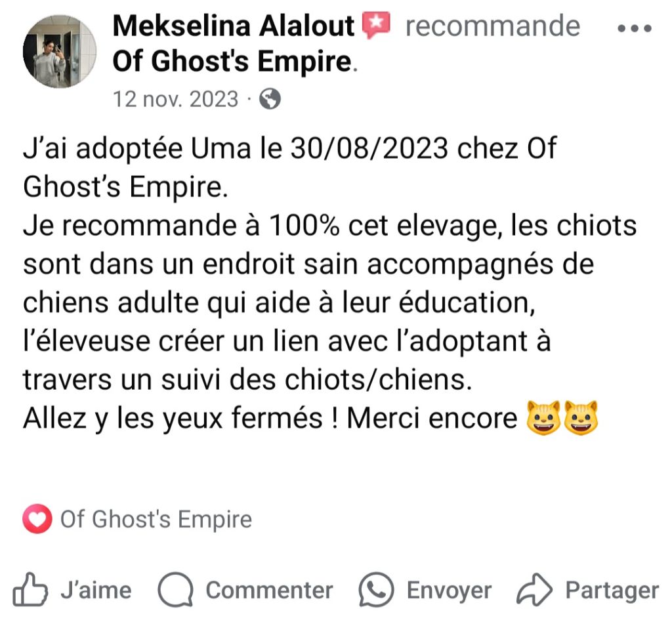This screenshot has width=672, height=624.
Task: Click the Partager button label
Action: [612, 590]
